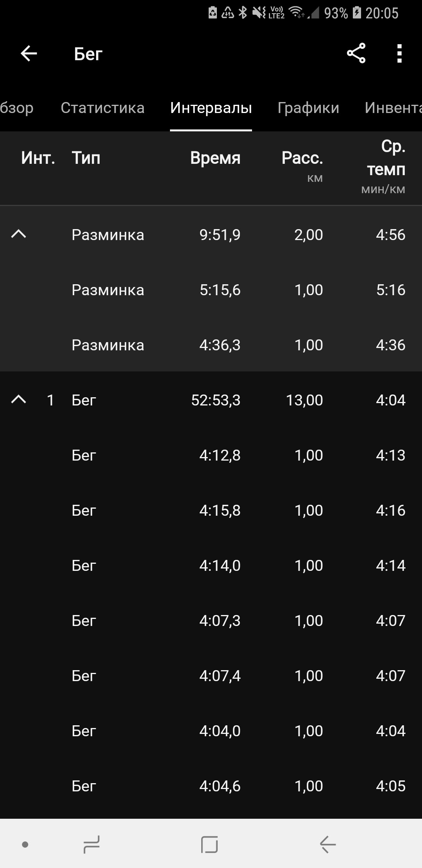This screenshot has height=868, width=422.
Task: Tap the Android home button
Action: [209, 844]
